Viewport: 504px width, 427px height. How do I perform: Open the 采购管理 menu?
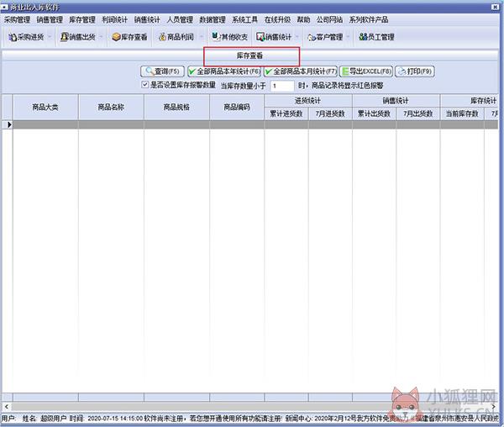17,19
